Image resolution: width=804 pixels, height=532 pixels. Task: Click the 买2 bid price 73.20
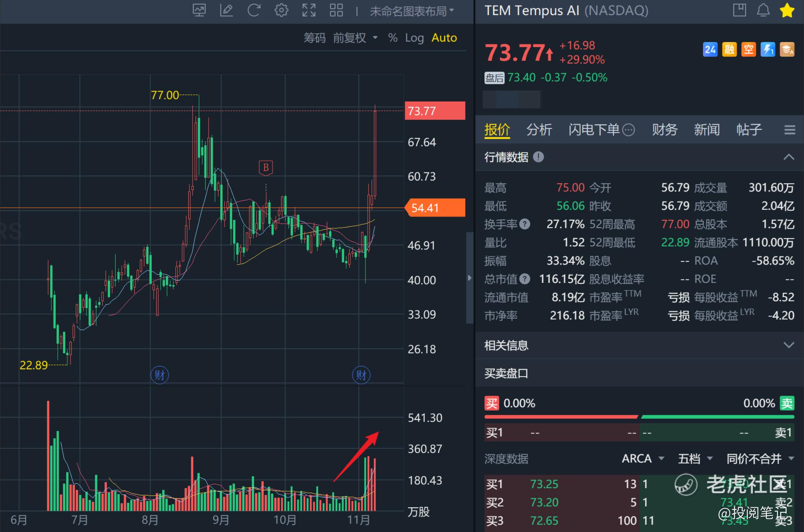click(544, 502)
